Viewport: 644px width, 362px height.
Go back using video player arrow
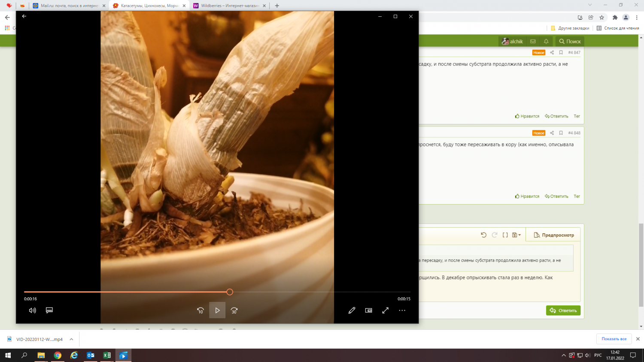click(x=24, y=16)
